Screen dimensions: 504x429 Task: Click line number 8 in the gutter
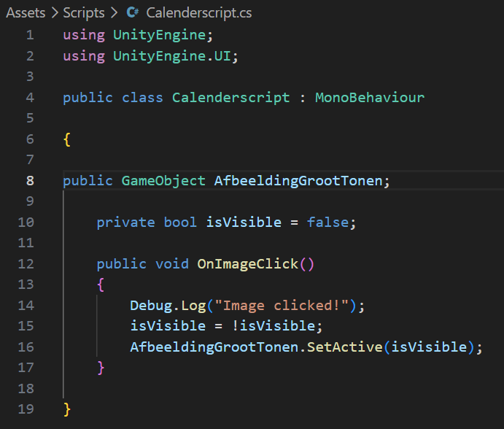29,181
